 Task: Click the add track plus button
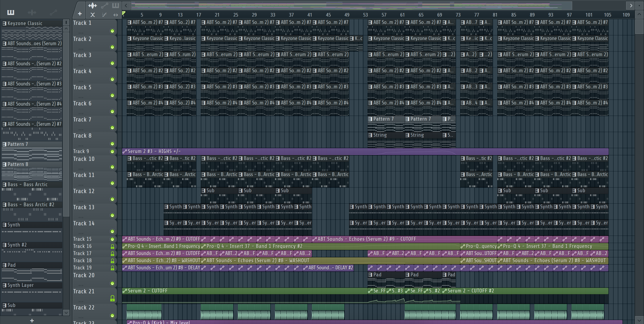(80, 14)
